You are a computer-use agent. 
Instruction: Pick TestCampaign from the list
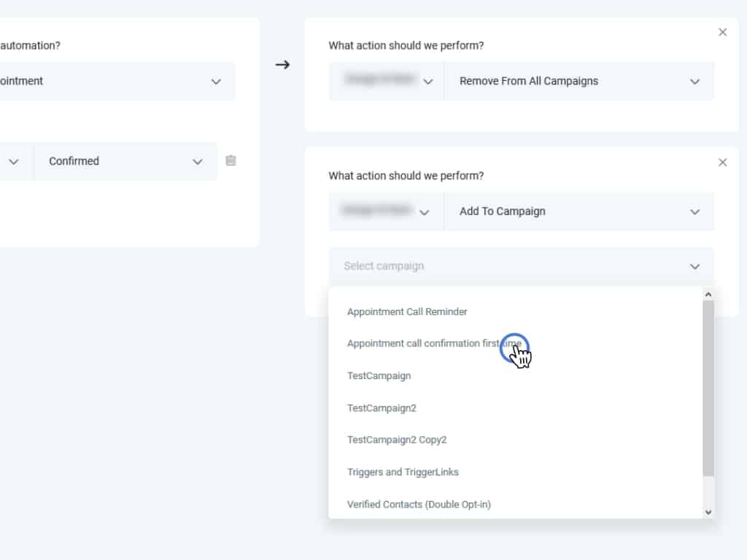(x=379, y=376)
